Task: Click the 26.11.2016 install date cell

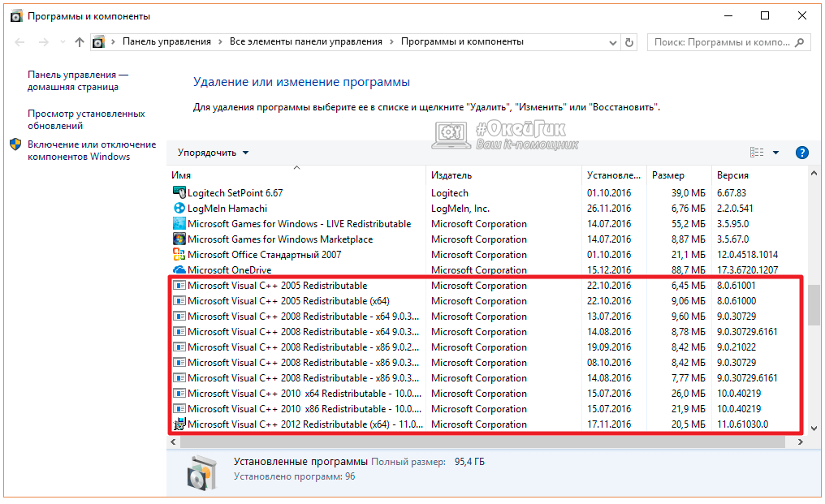Action: (609, 209)
